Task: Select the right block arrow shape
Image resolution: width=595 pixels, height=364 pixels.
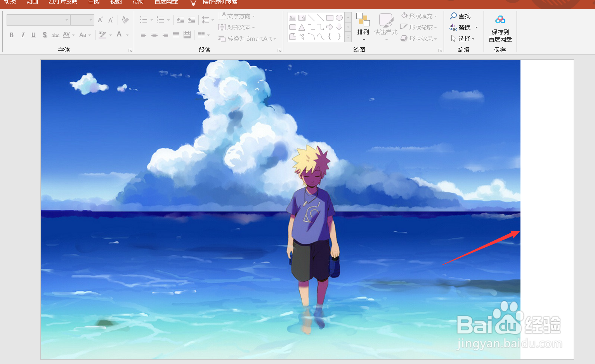Action: pyautogui.click(x=330, y=27)
